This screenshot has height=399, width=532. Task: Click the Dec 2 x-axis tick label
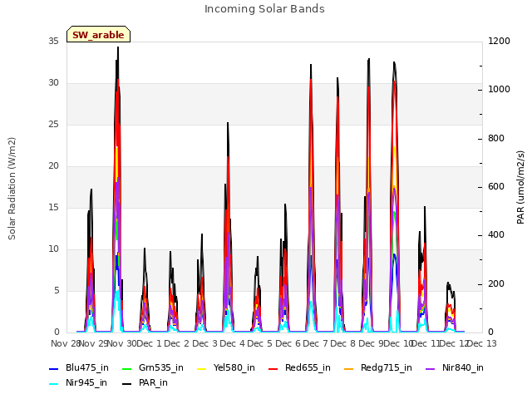click(177, 343)
